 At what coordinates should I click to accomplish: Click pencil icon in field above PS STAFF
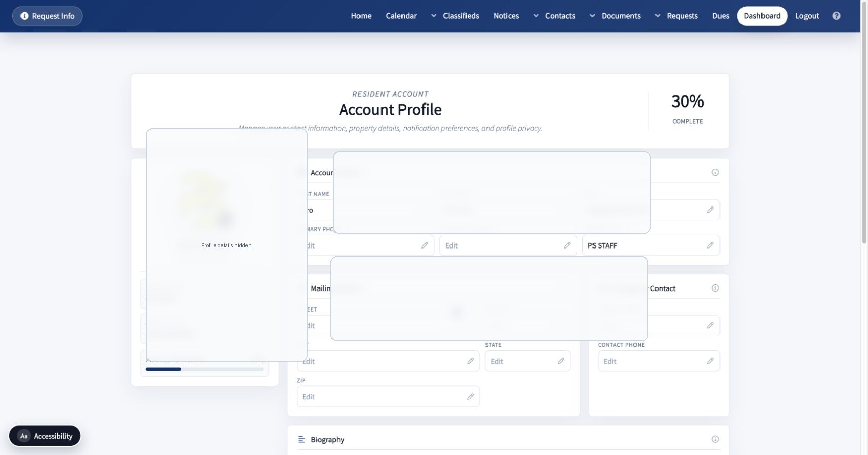tap(710, 210)
